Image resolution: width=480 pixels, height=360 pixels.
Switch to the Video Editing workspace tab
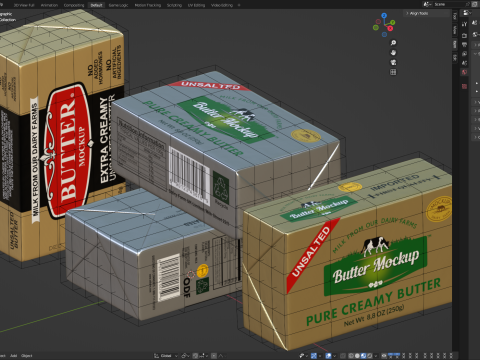point(222,5)
